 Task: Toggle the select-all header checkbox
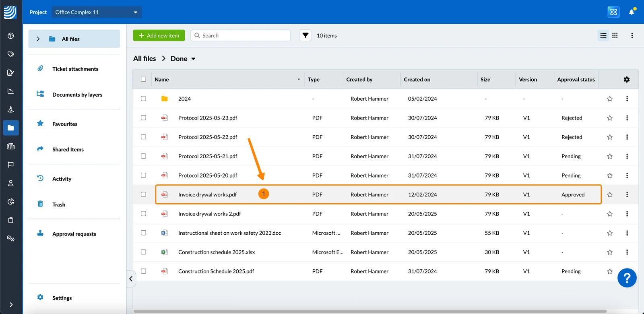143,79
